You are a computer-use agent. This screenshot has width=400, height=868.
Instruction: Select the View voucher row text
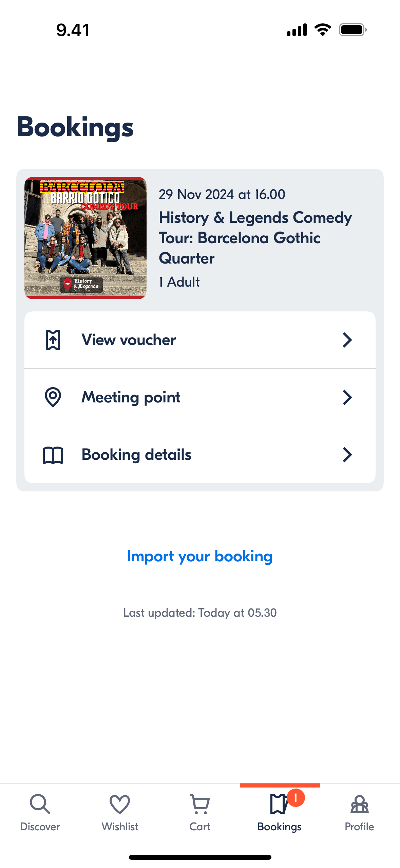pos(129,340)
